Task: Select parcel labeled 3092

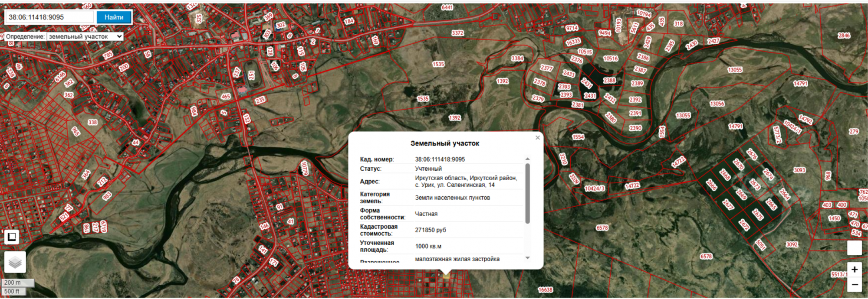Action: point(792,245)
